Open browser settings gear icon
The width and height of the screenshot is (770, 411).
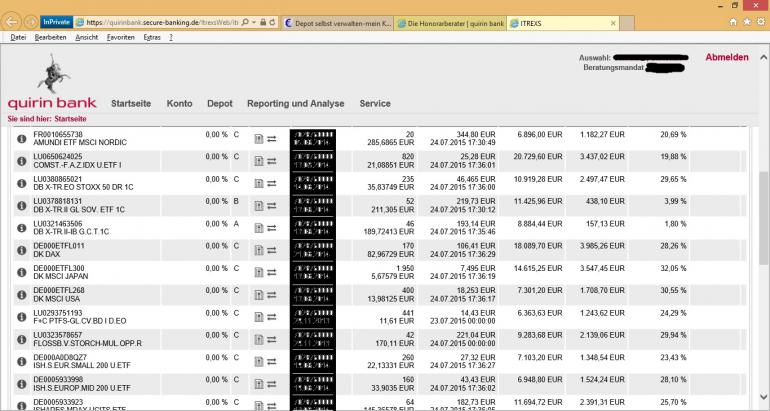pyautogui.click(x=761, y=22)
